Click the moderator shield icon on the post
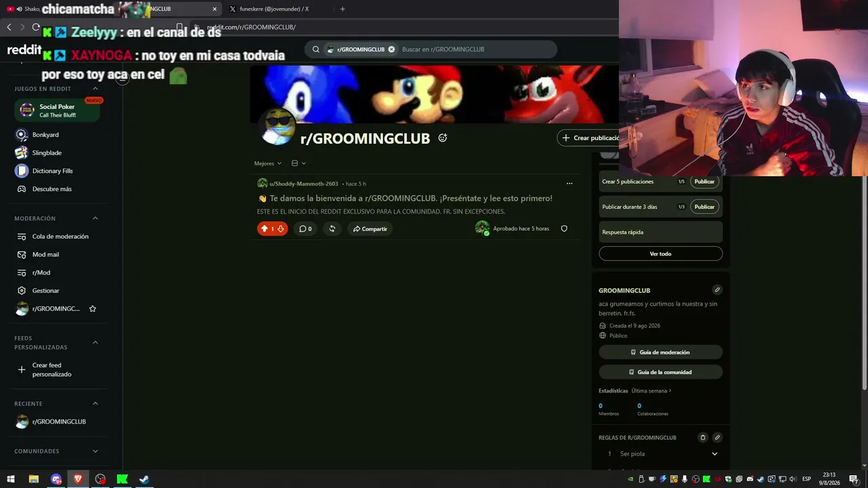Screen dimensions: 868x488 (x=564, y=229)
